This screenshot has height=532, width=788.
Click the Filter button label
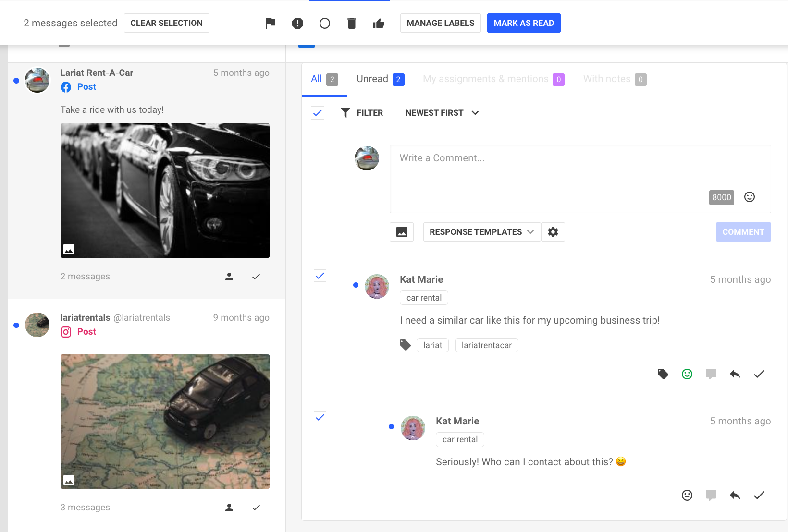click(370, 113)
